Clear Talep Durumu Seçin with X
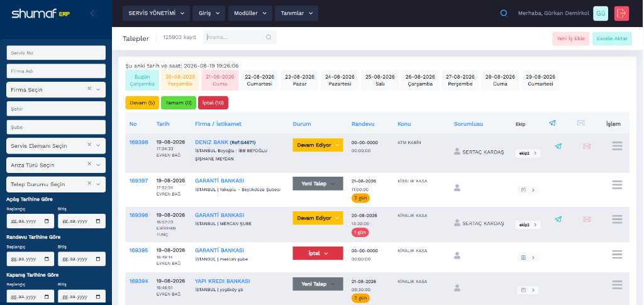 coord(89,184)
